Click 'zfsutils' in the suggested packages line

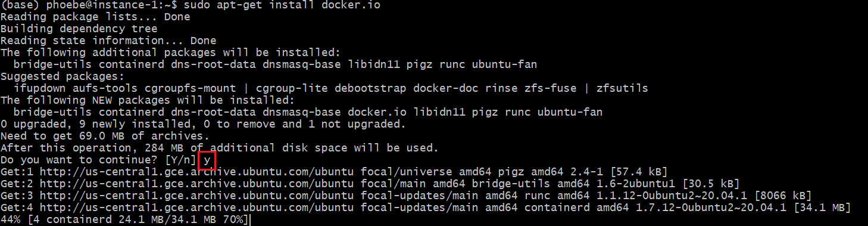(x=622, y=88)
